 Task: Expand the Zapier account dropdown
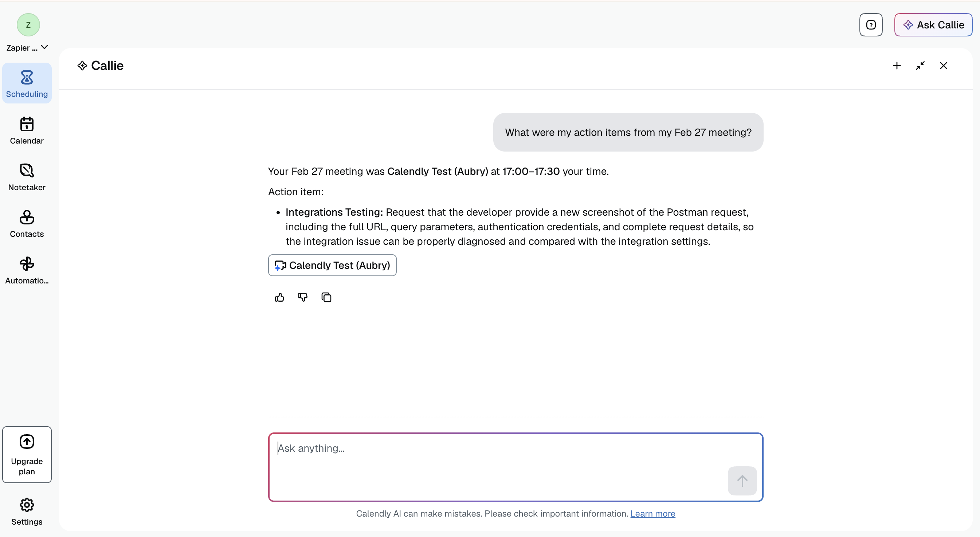pos(27,47)
